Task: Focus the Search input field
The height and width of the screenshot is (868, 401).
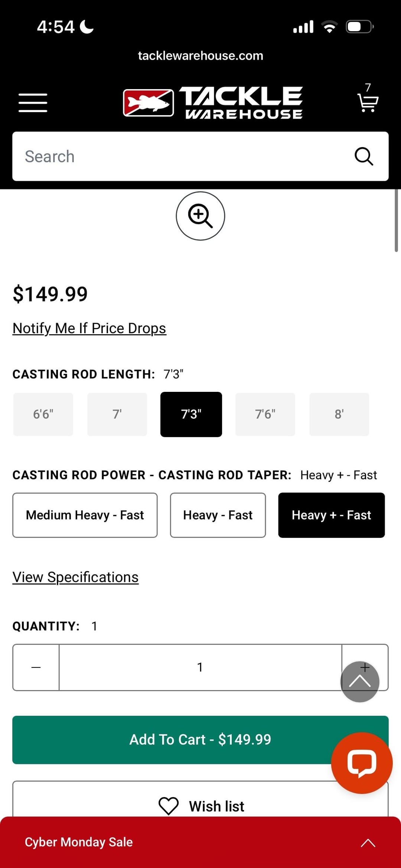Action: click(x=178, y=156)
